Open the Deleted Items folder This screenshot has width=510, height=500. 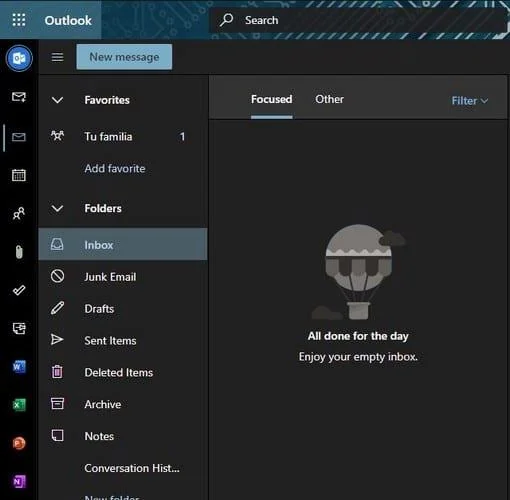pos(123,372)
